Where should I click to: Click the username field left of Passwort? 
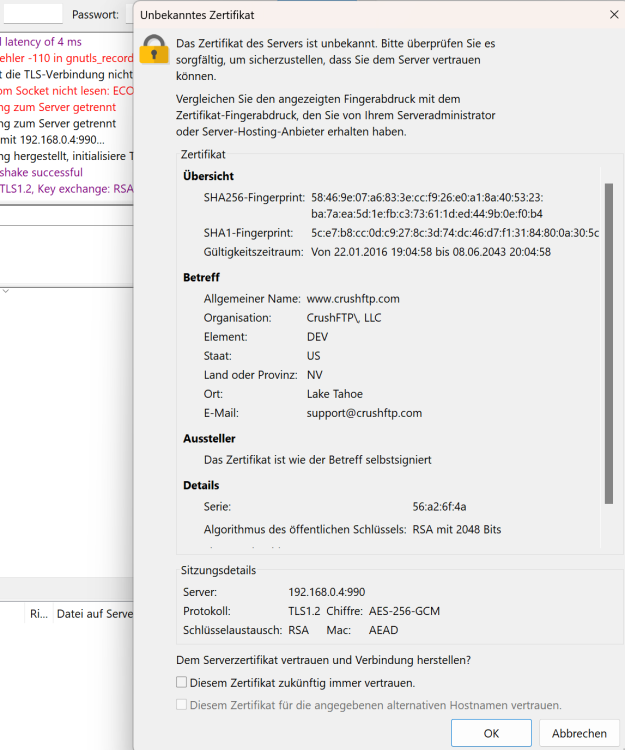(x=33, y=14)
